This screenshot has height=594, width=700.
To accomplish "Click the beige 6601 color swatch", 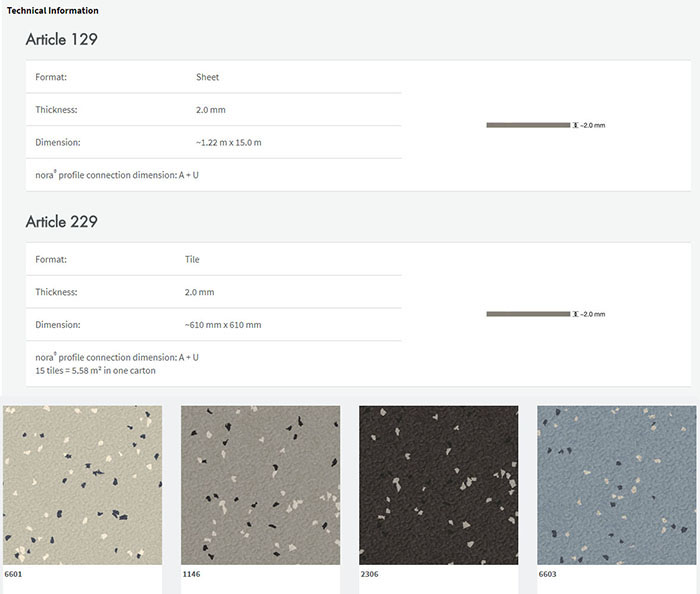I will (82, 485).
